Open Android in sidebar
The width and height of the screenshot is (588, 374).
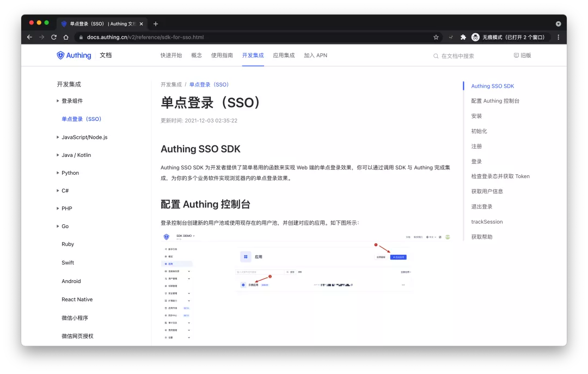tap(71, 281)
